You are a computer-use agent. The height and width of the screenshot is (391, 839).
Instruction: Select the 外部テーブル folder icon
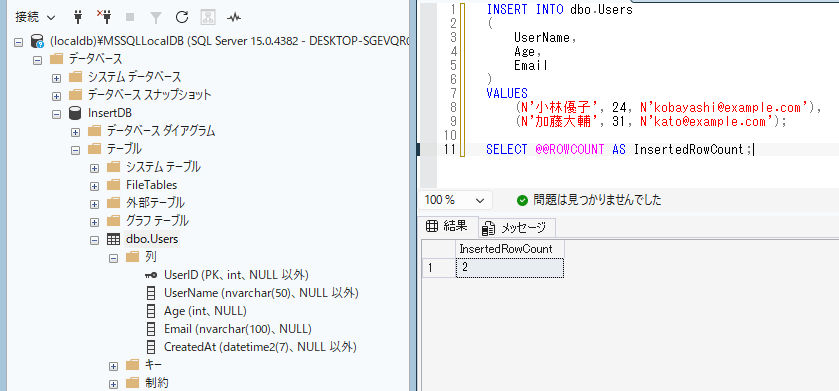(x=113, y=203)
